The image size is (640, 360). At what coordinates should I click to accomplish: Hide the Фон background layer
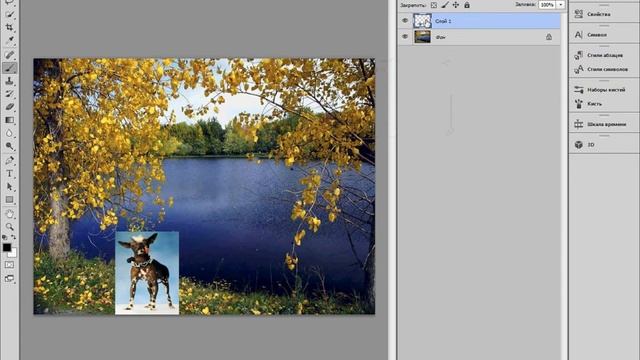click(405, 37)
